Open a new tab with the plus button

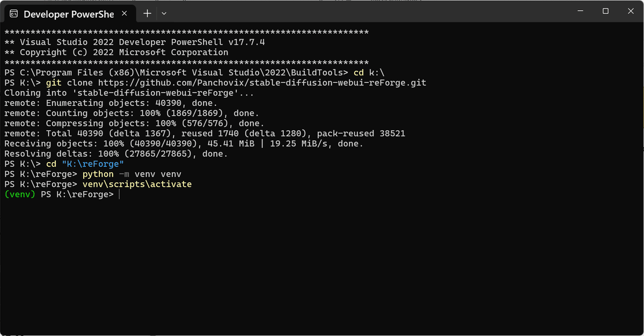click(x=147, y=13)
